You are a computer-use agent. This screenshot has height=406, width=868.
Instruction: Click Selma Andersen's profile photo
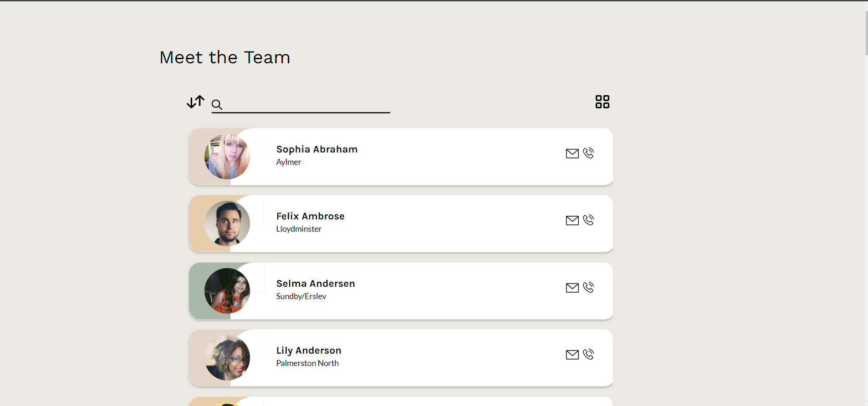pyautogui.click(x=227, y=290)
